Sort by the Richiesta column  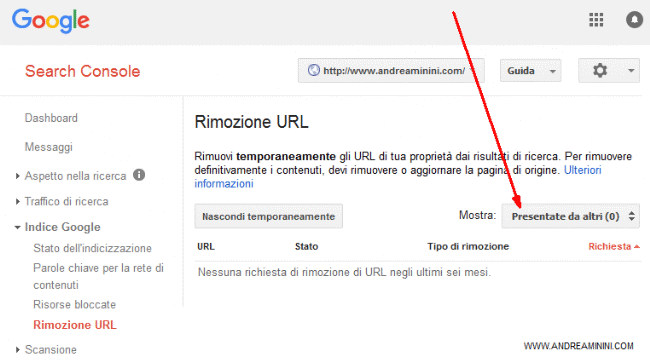[614, 246]
